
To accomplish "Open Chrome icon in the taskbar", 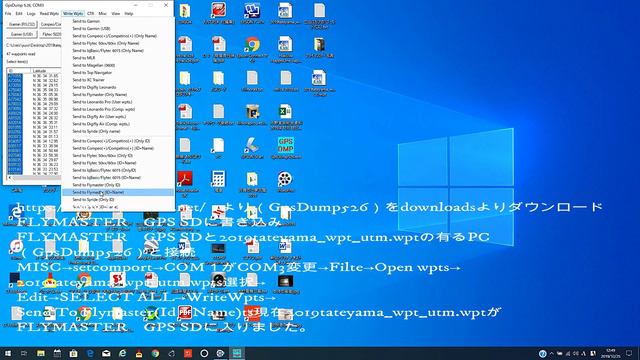I will [x=155, y=353].
